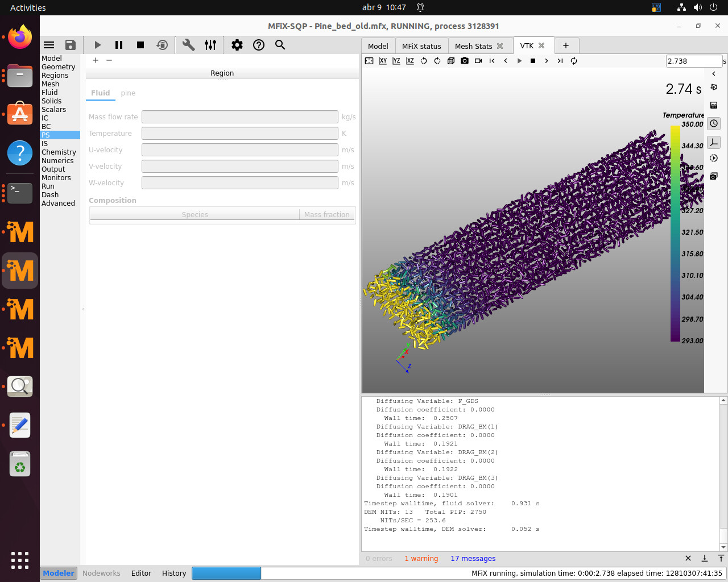Open the settings gear icon
The height and width of the screenshot is (582, 728).
[x=237, y=45]
